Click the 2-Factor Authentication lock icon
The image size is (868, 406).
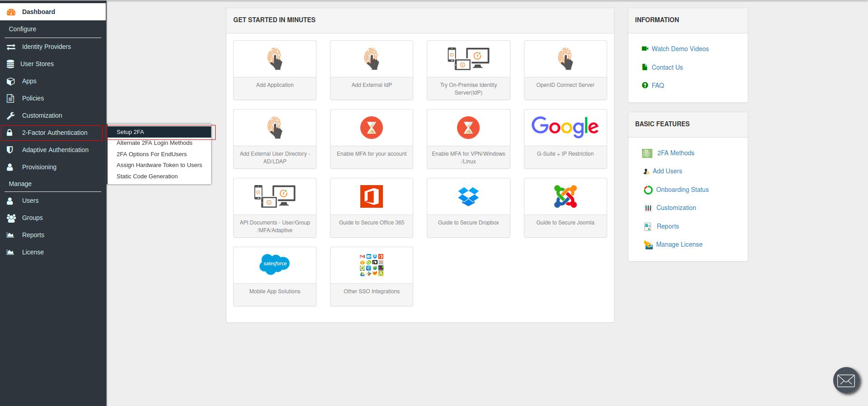(9, 133)
